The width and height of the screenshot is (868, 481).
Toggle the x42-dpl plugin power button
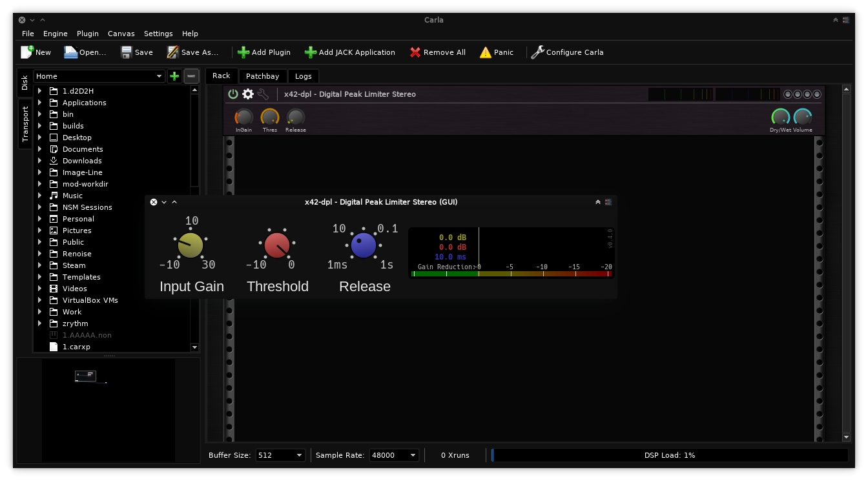[233, 94]
